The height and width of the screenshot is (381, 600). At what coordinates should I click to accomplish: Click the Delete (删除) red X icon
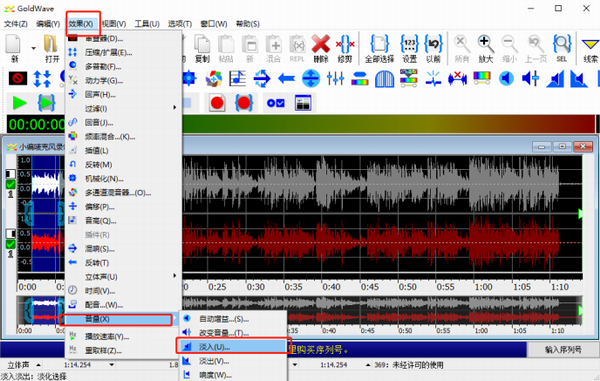(x=321, y=48)
